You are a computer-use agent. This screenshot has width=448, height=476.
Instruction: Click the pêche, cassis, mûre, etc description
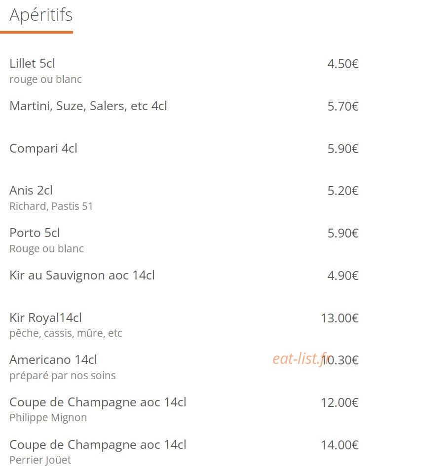[x=66, y=333]
